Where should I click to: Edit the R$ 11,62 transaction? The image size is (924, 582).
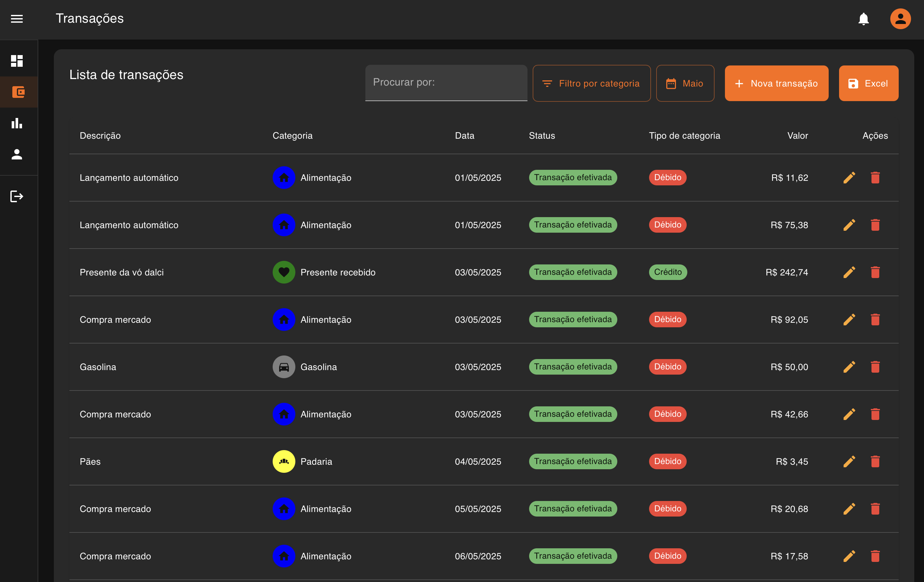tap(849, 178)
